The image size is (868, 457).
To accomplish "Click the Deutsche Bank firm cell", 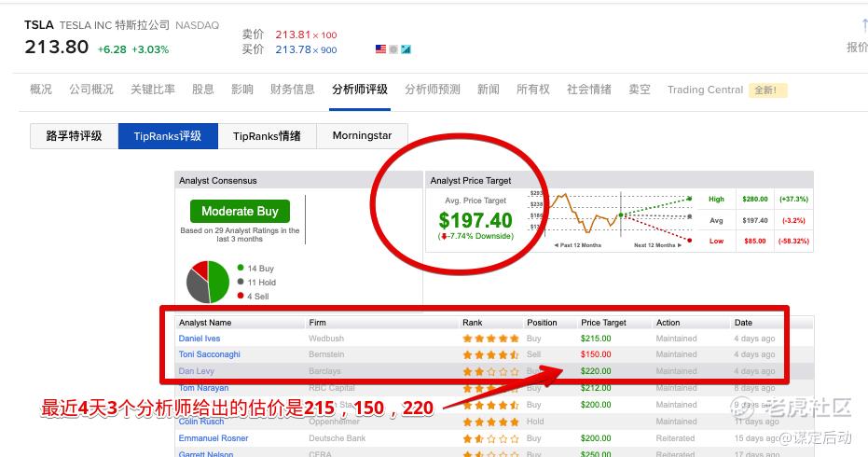I will 338,438.
